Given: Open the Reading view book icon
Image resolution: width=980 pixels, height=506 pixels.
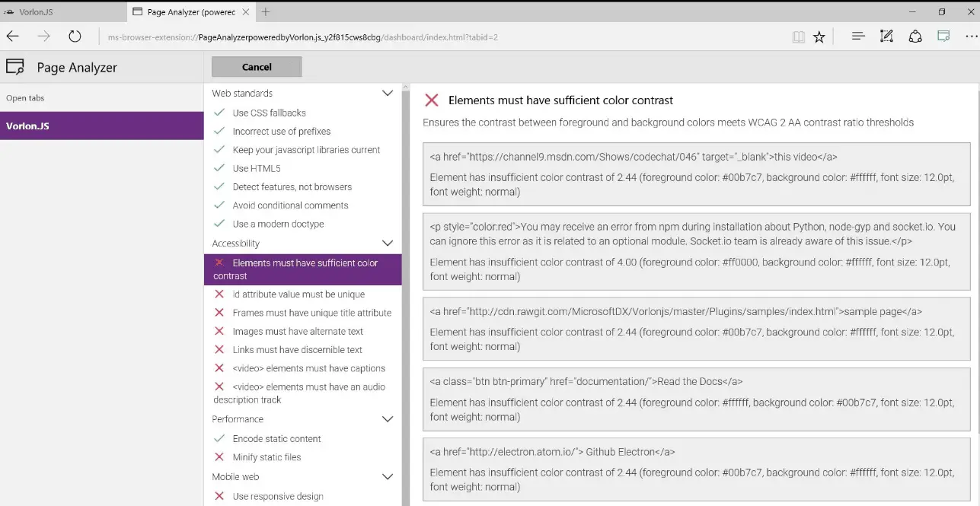Looking at the screenshot, I should click(798, 37).
